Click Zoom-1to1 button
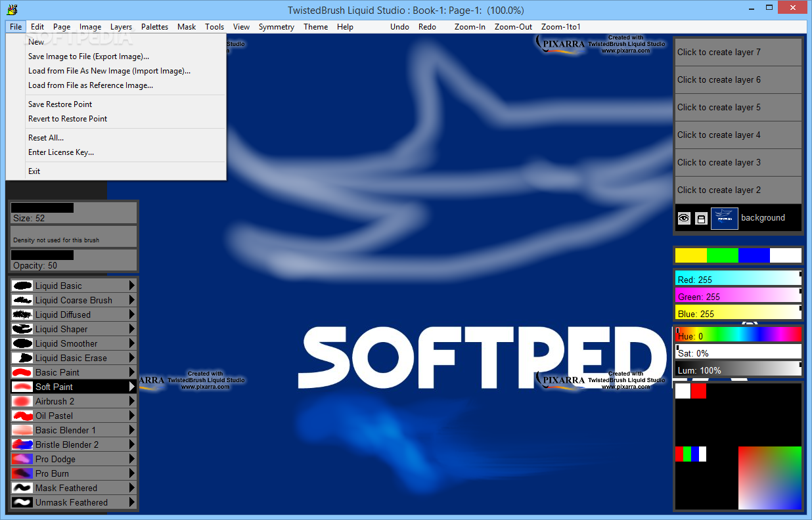 (x=561, y=27)
